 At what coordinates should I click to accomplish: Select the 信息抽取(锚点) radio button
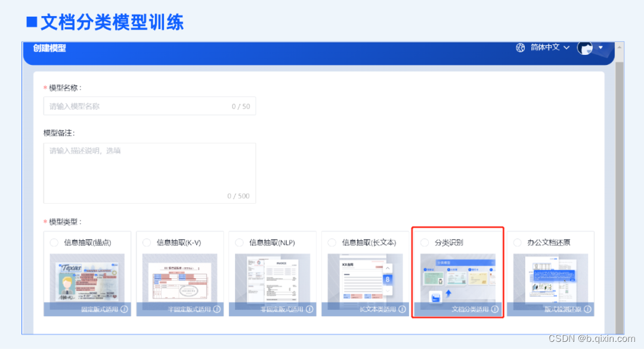click(x=54, y=242)
